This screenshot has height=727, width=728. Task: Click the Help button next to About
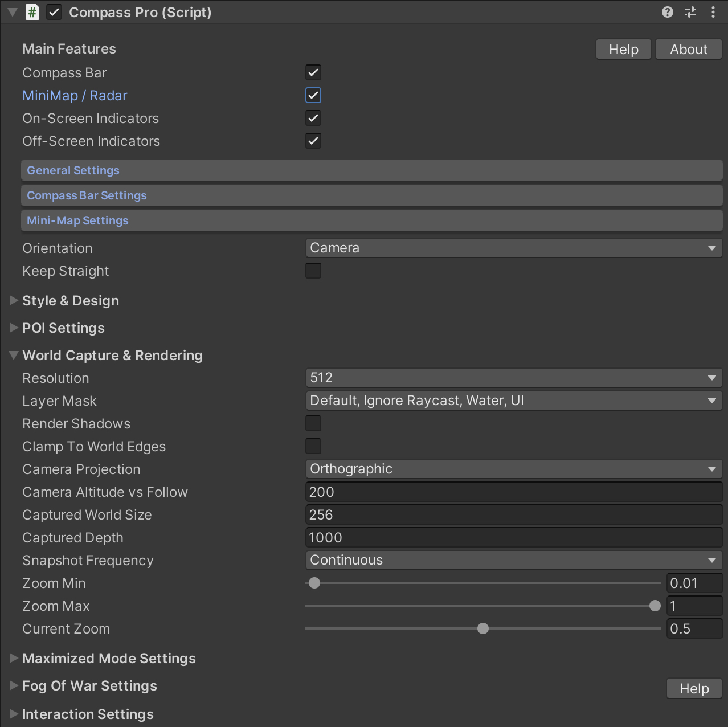click(624, 50)
